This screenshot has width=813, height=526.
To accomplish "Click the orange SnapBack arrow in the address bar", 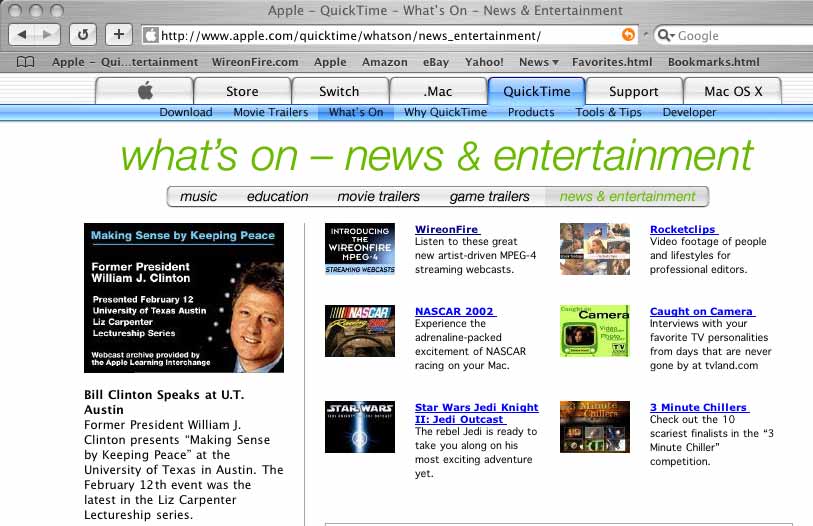I will 628,35.
